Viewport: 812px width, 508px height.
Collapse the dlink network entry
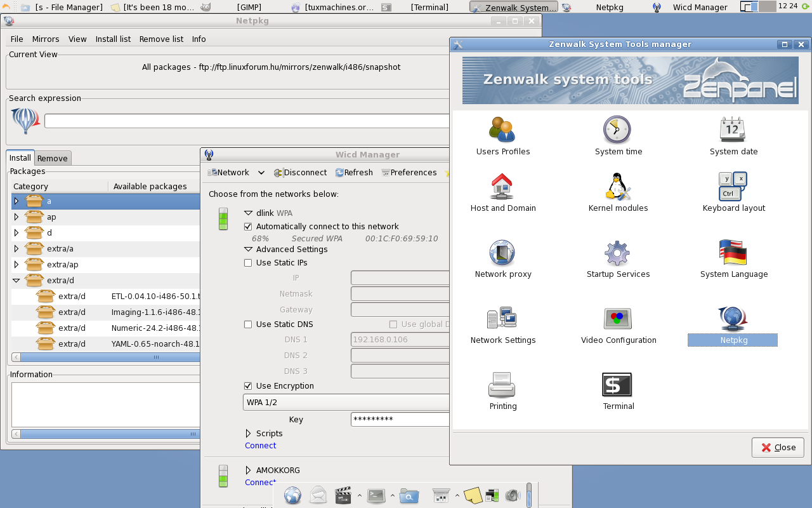click(249, 213)
